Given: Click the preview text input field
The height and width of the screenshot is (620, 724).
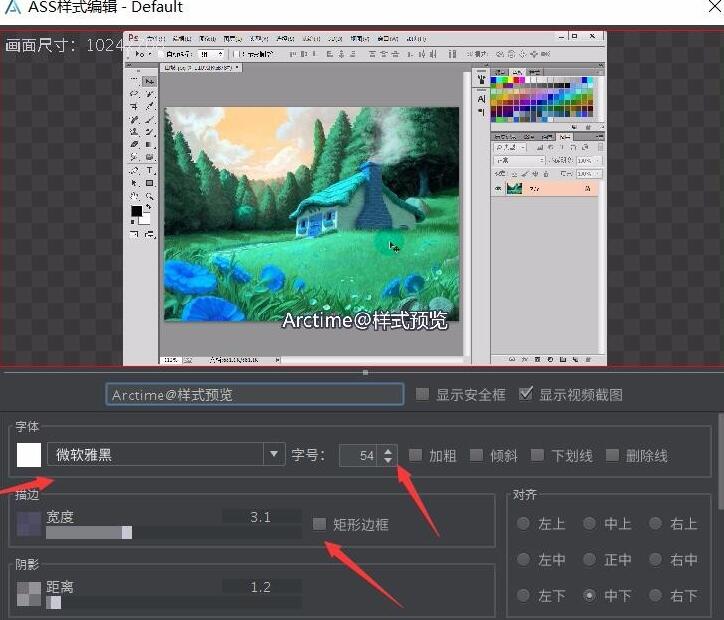Looking at the screenshot, I should [255, 395].
